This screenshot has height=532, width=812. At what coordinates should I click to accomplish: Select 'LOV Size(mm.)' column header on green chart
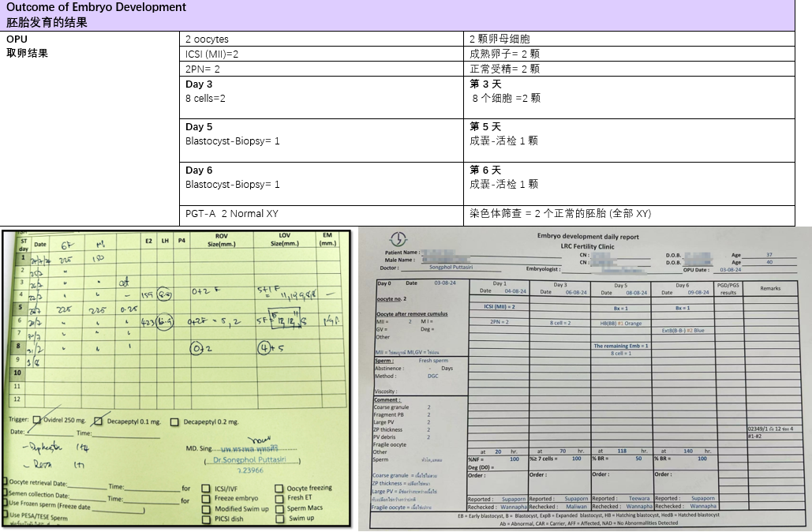point(284,239)
